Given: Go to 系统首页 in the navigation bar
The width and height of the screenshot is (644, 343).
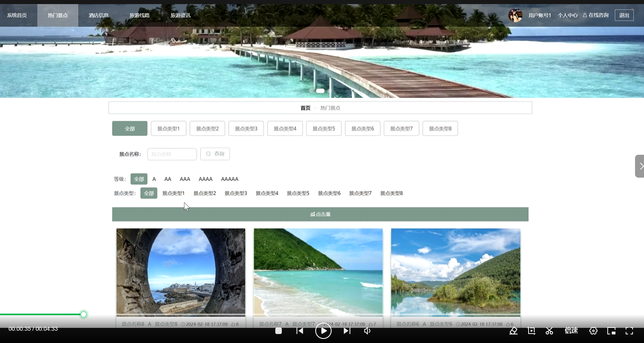Looking at the screenshot, I should tap(17, 16).
